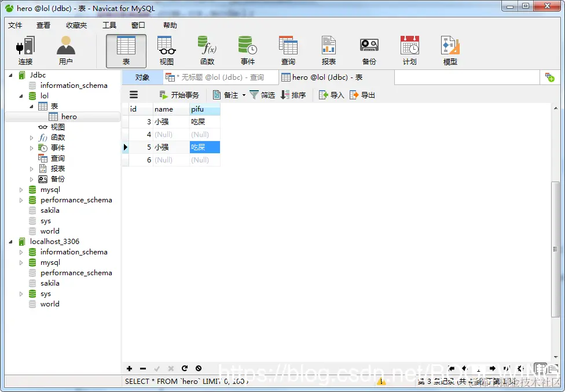Click the delete record minus icon
Image resolution: width=565 pixels, height=392 pixels.
click(x=143, y=368)
